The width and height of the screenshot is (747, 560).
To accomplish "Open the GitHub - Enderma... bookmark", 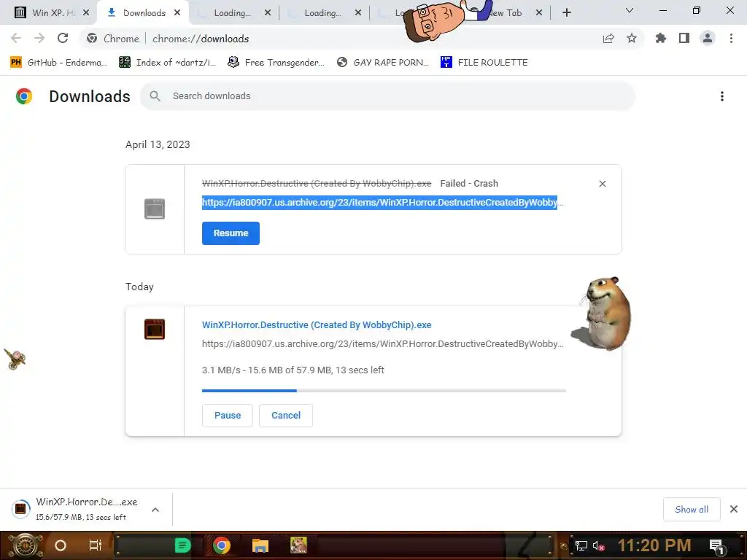I will coord(58,63).
